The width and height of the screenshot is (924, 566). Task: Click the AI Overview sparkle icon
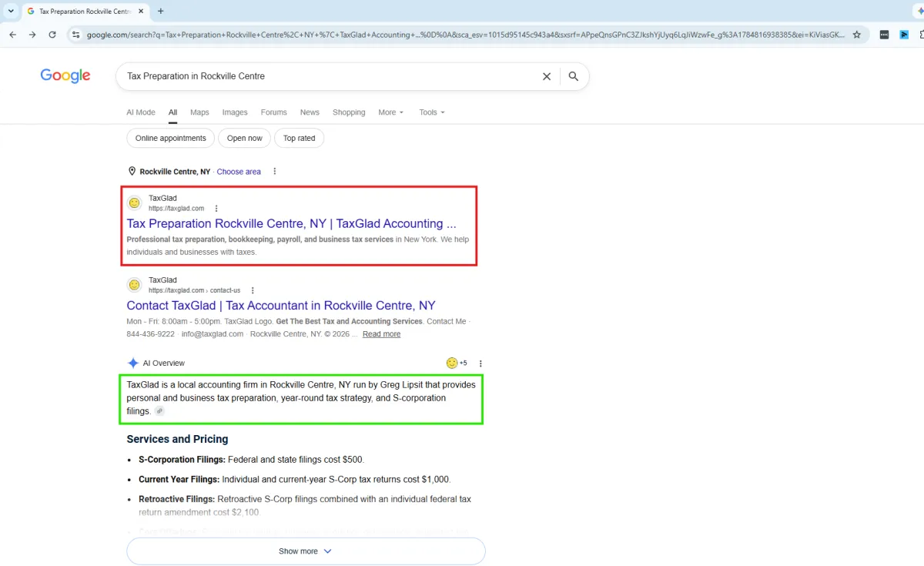pos(133,363)
